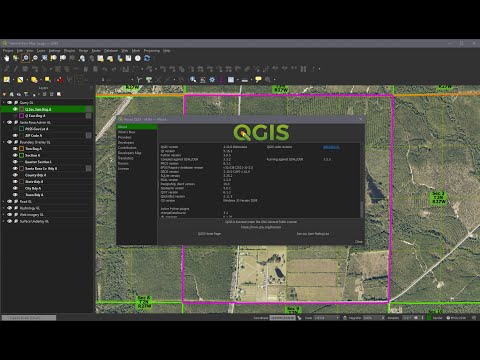Click the QGIS logo in About dialog
Viewport: 480px width, 360px height.
(261, 132)
